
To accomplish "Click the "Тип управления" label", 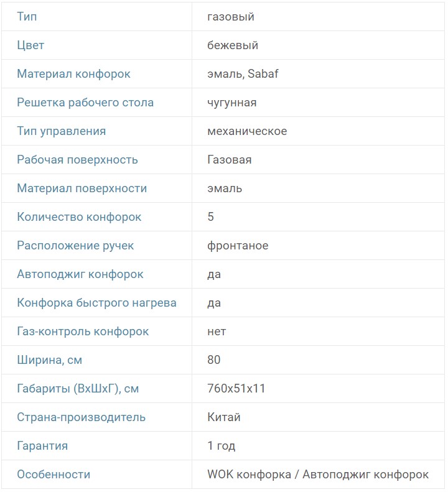I will click(x=61, y=131).
